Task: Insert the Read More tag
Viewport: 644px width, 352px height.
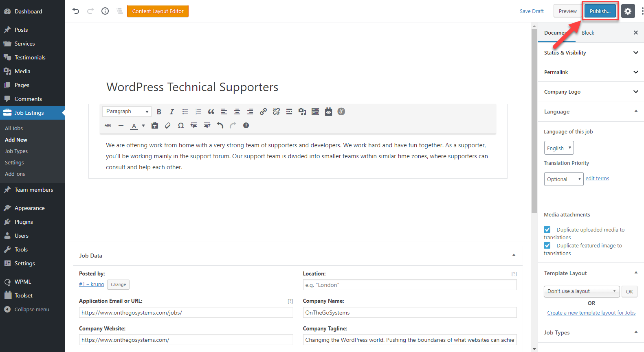Action: tap(289, 112)
